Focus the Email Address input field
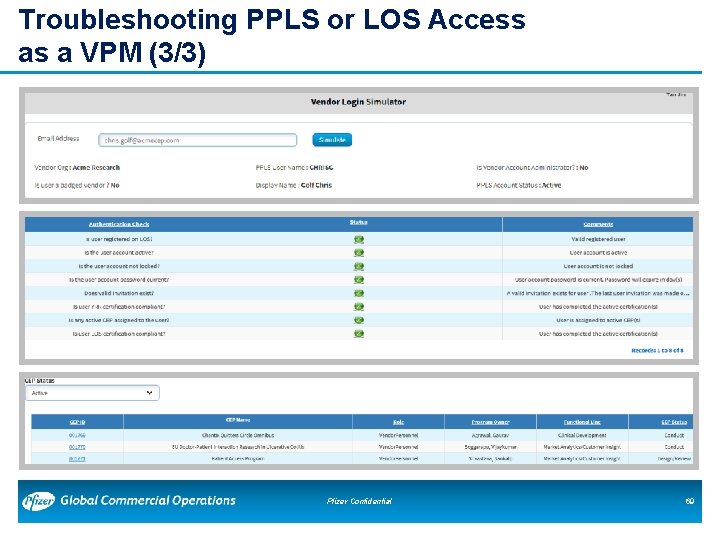720x540 pixels. 197,140
